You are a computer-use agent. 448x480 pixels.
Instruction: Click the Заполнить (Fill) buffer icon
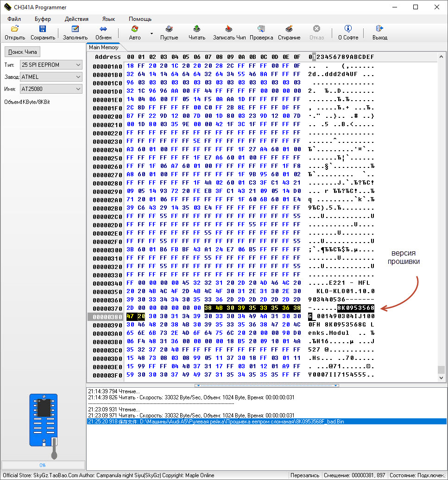(x=75, y=29)
